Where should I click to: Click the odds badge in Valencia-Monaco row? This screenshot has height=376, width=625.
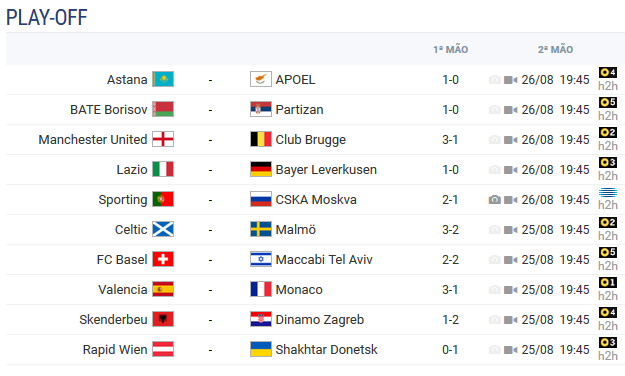tap(608, 283)
